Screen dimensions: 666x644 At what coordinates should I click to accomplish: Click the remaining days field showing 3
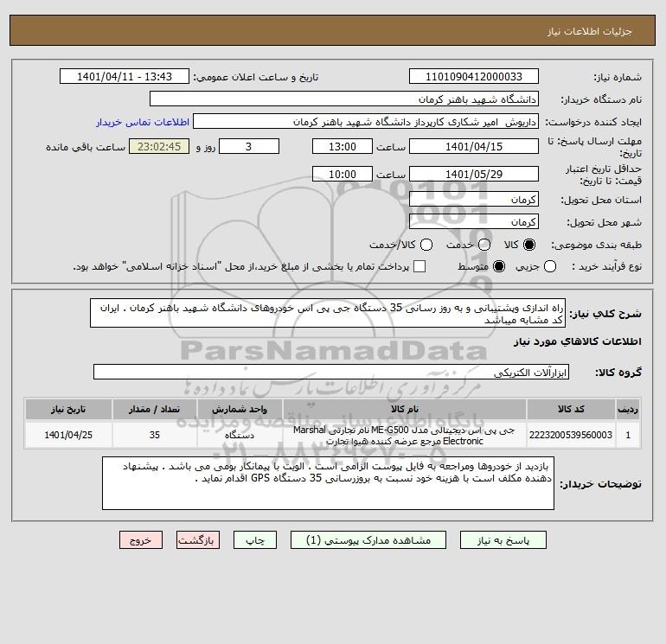click(249, 146)
